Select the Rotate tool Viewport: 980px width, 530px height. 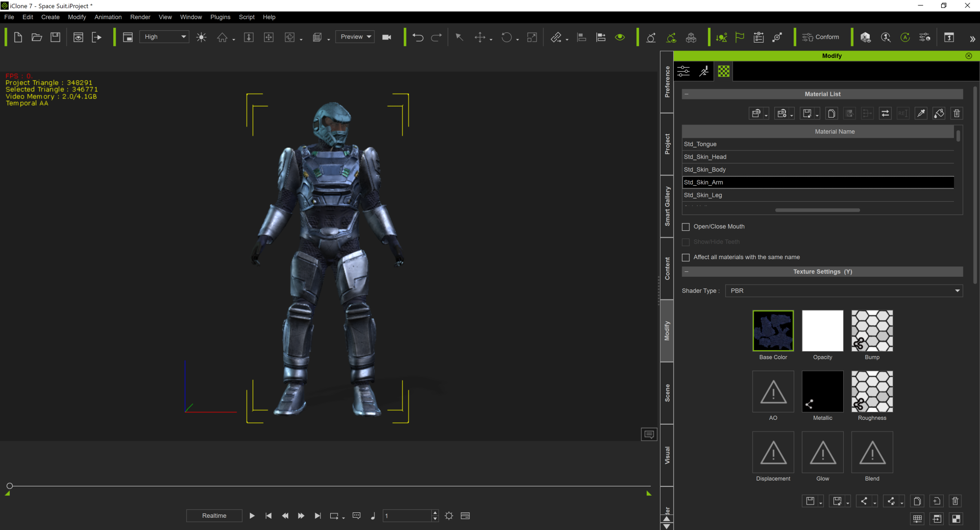tap(507, 37)
